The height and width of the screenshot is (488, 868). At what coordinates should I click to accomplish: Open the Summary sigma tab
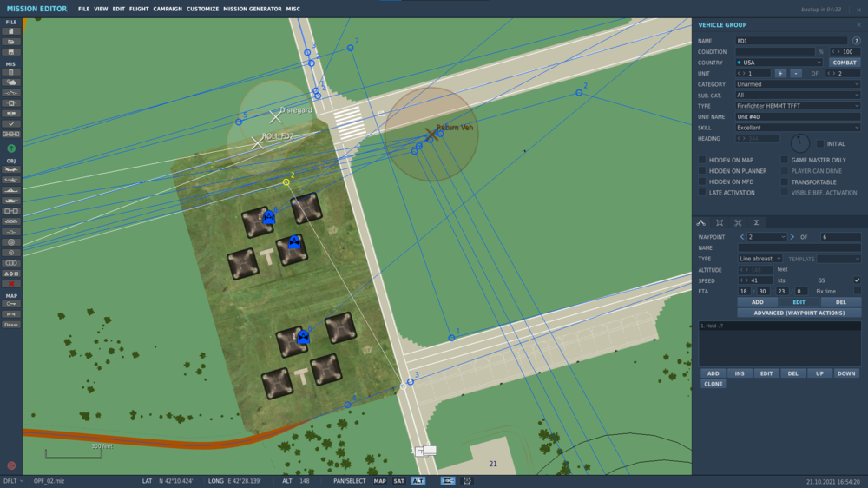(x=756, y=222)
